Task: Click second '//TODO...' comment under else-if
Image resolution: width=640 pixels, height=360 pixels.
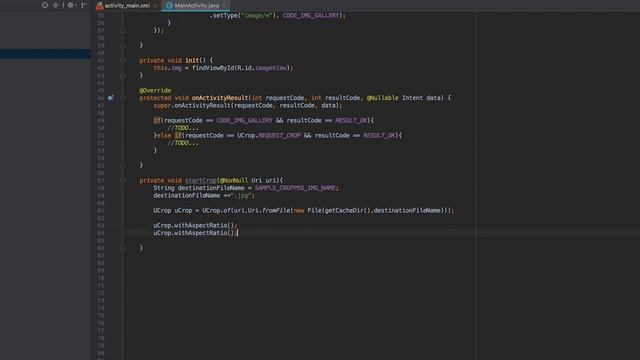Action: pyautogui.click(x=183, y=143)
